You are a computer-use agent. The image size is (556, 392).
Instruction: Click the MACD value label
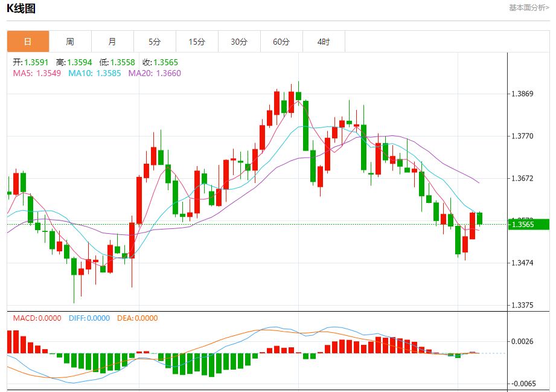coord(37,318)
